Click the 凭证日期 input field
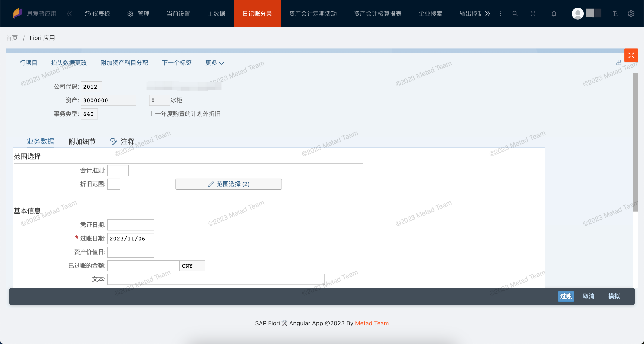The width and height of the screenshot is (644, 344). pyautogui.click(x=131, y=225)
